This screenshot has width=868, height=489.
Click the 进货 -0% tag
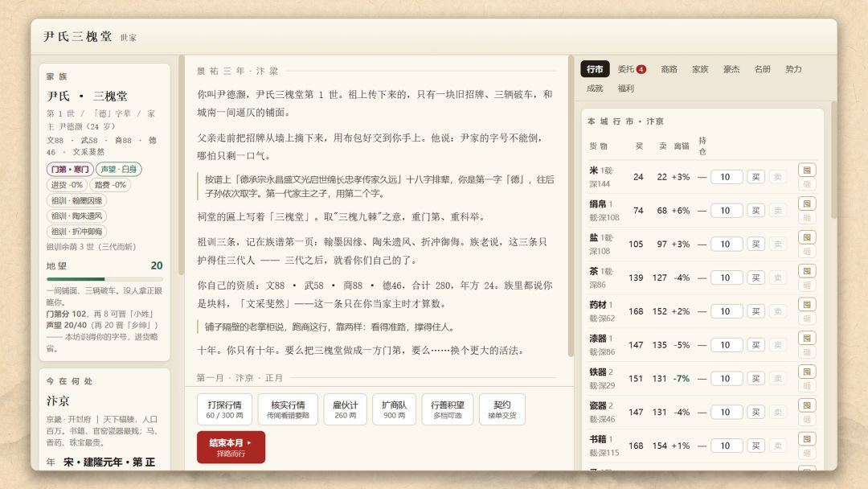(x=67, y=185)
